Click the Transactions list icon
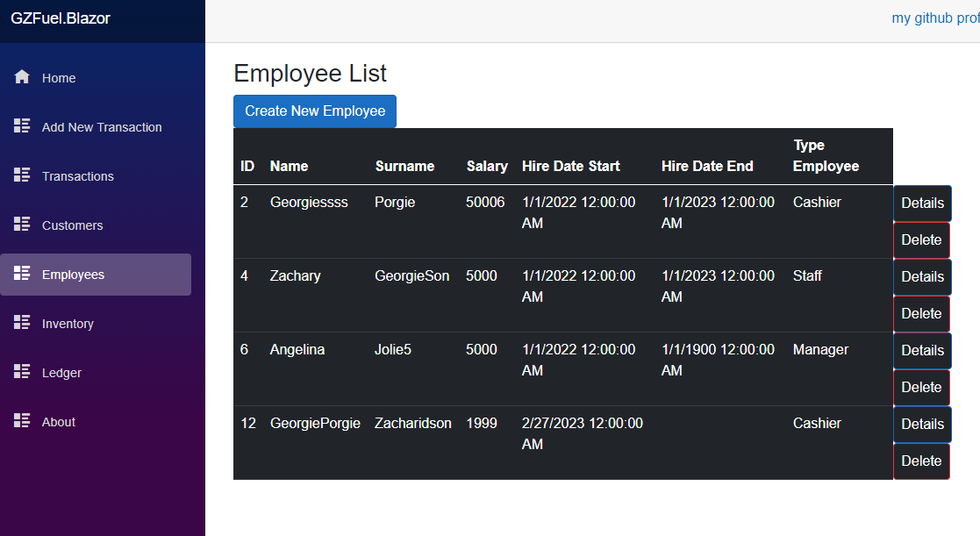Viewport: 980px width, 536px height. (x=22, y=175)
